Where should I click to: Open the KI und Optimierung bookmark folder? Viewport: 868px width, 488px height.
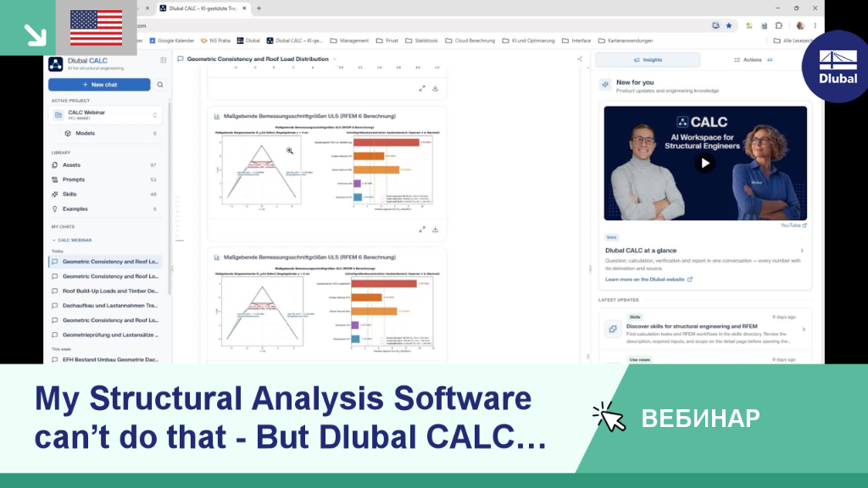coord(528,41)
